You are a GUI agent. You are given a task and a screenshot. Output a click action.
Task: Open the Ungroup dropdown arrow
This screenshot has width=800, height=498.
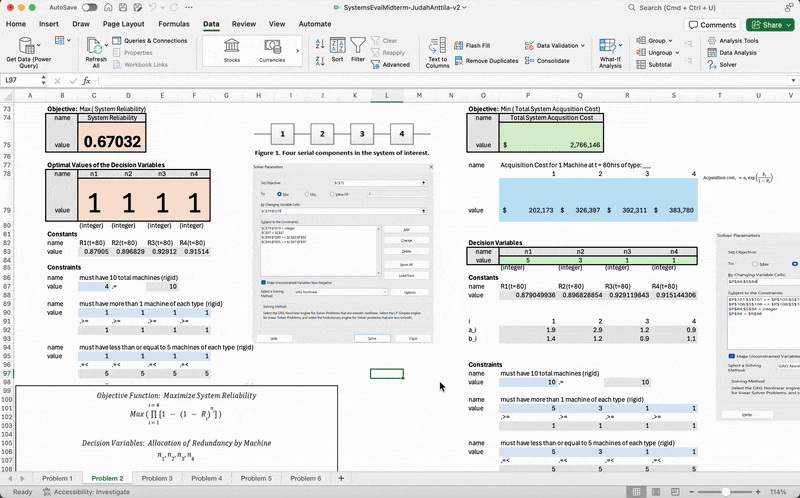[x=677, y=53]
